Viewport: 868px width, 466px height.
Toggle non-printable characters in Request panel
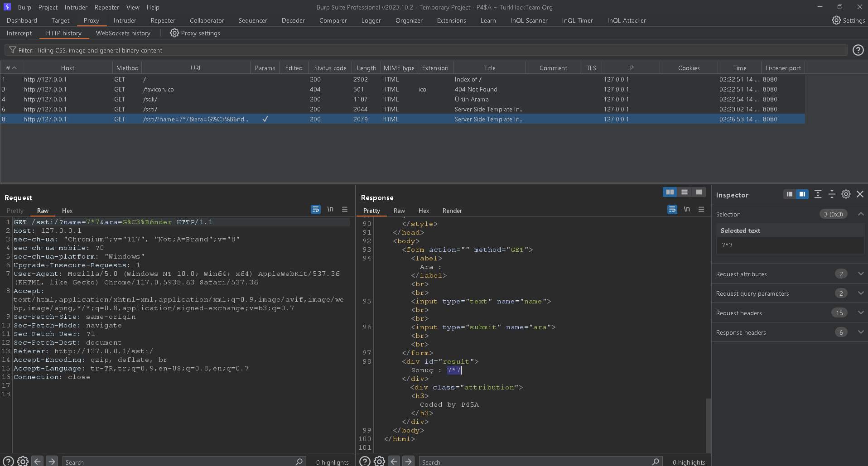330,209
